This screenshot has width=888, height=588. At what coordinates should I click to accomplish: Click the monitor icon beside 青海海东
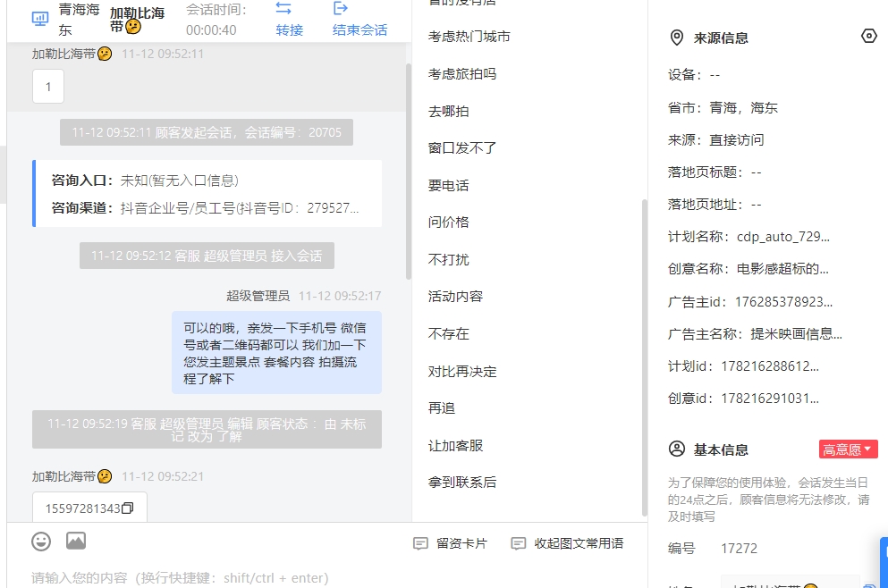[40, 19]
